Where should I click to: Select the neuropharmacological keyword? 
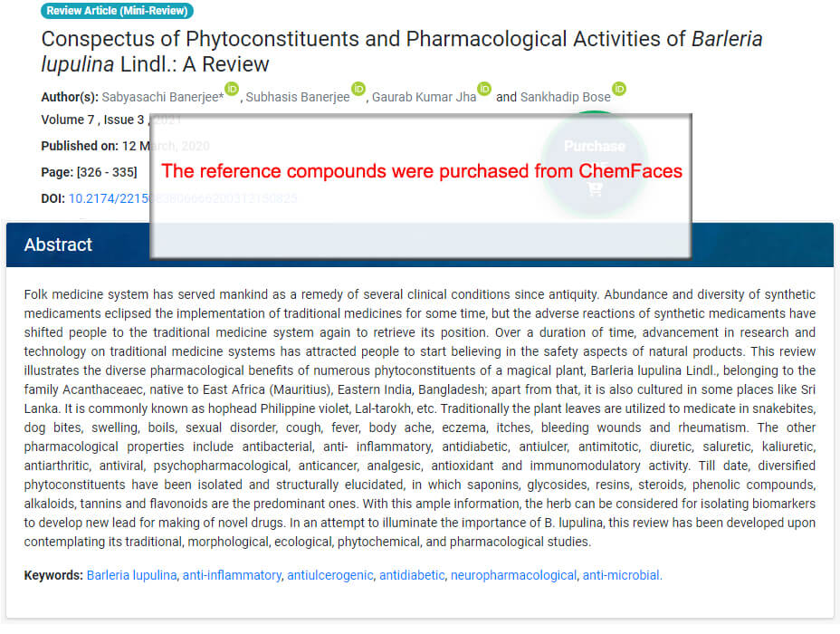(x=513, y=575)
